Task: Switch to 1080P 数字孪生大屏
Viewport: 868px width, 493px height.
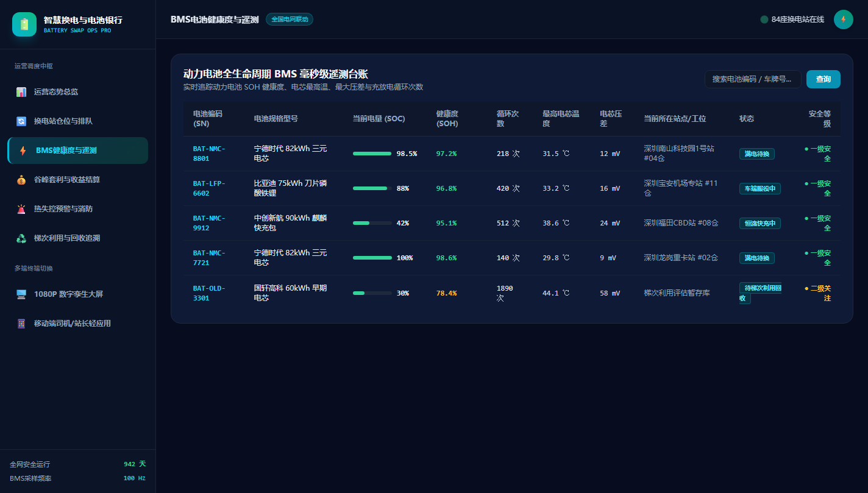Action: click(77, 294)
